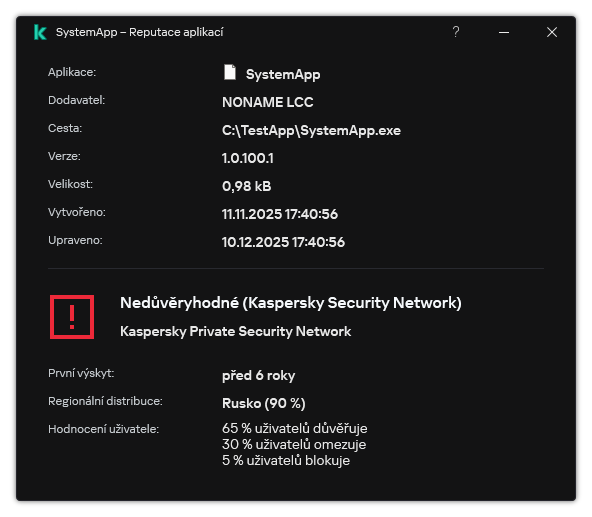Click the Regionální distribuce: label
The height and width of the screenshot is (517, 592).
tap(105, 401)
